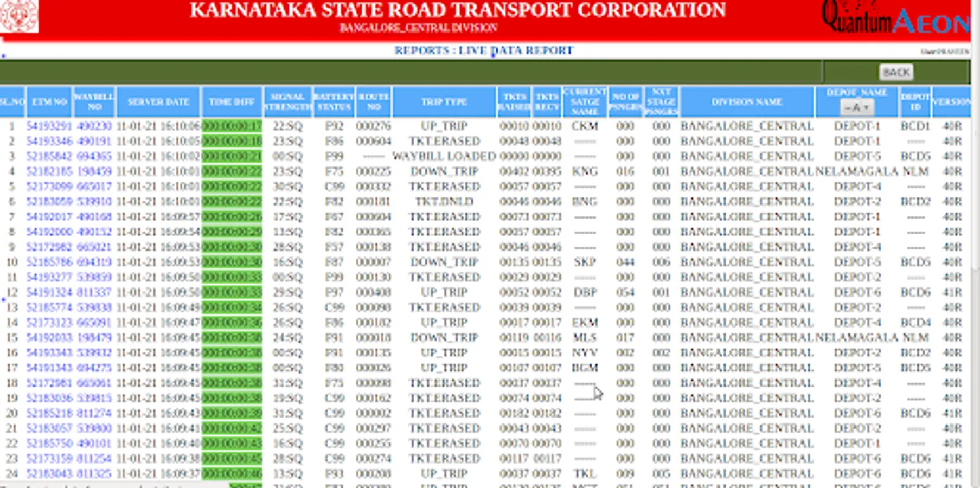The image size is (980, 488).
Task: Click the DIVISION NAME column header
Action: tap(747, 102)
